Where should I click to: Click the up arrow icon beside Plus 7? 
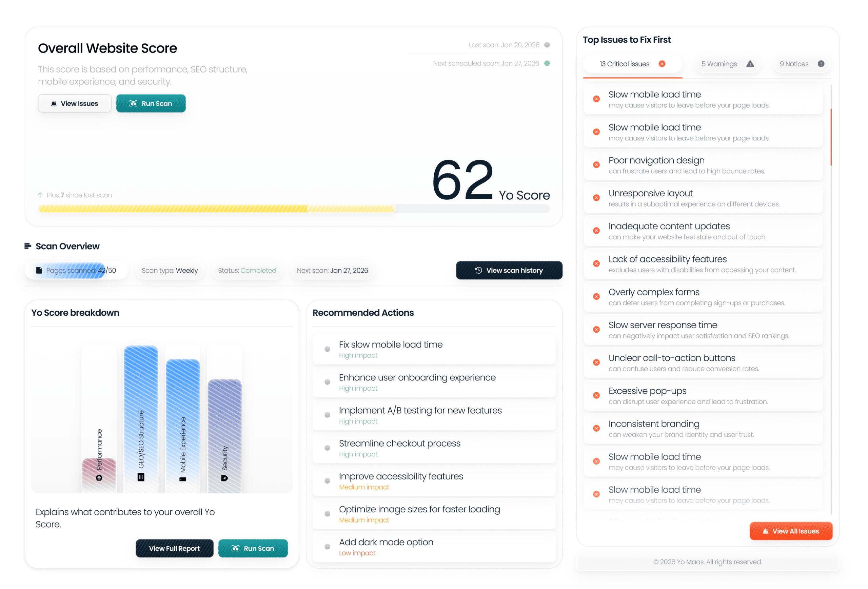pos(40,195)
